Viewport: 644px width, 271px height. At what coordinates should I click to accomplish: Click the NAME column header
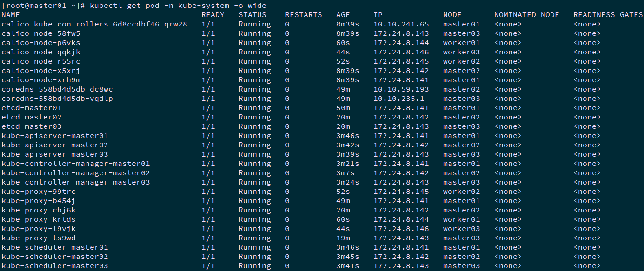(x=11, y=15)
